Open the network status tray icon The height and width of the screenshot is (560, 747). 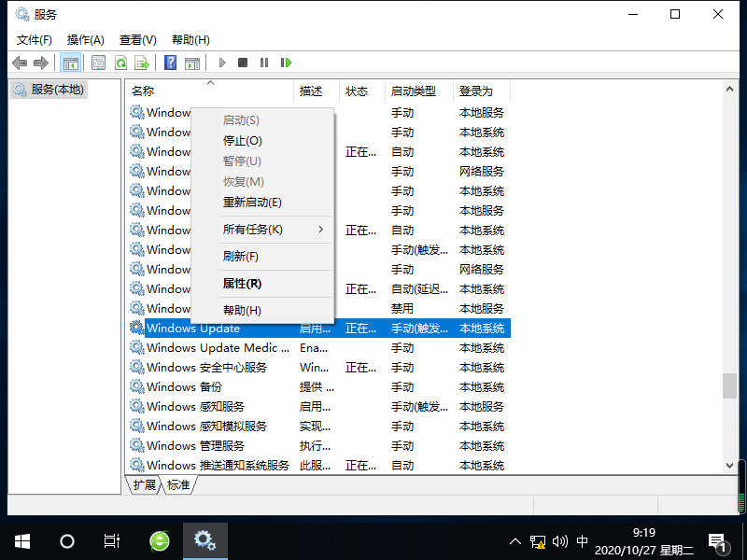538,541
